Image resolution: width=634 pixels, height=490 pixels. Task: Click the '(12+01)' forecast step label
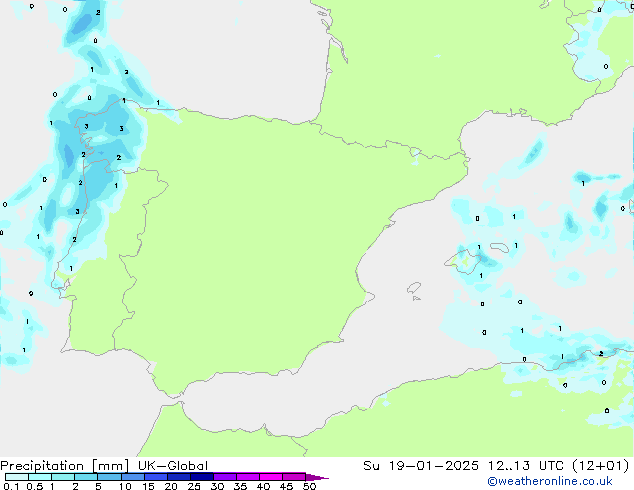tap(602, 466)
